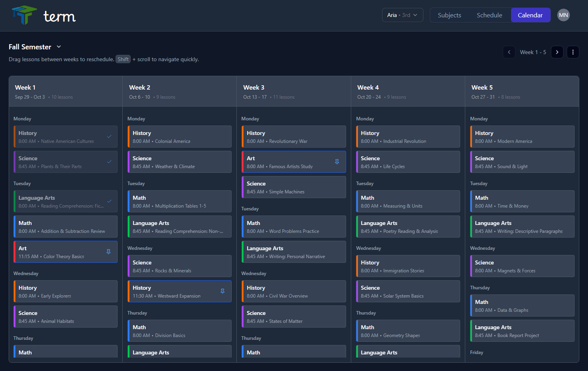Image resolution: width=588 pixels, height=371 pixels.
Task: Toggle checkmark on Native American Cultures lesson
Action: (109, 137)
